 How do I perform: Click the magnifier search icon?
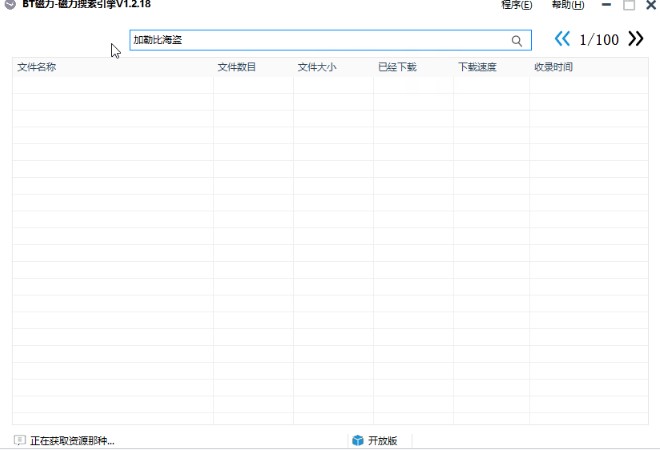click(x=516, y=40)
